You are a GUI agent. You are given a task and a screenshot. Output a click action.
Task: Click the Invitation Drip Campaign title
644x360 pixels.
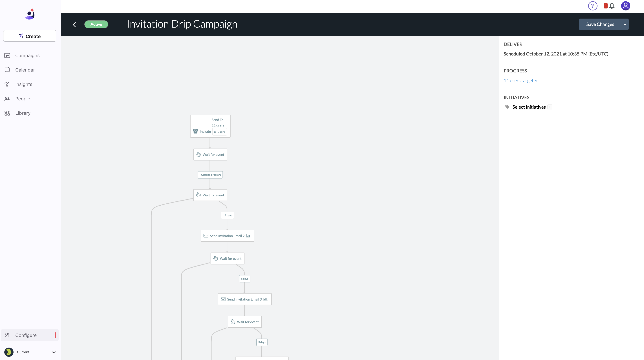coord(182,24)
